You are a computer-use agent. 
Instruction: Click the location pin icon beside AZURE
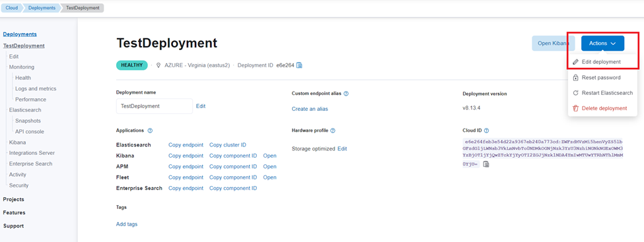pos(159,65)
